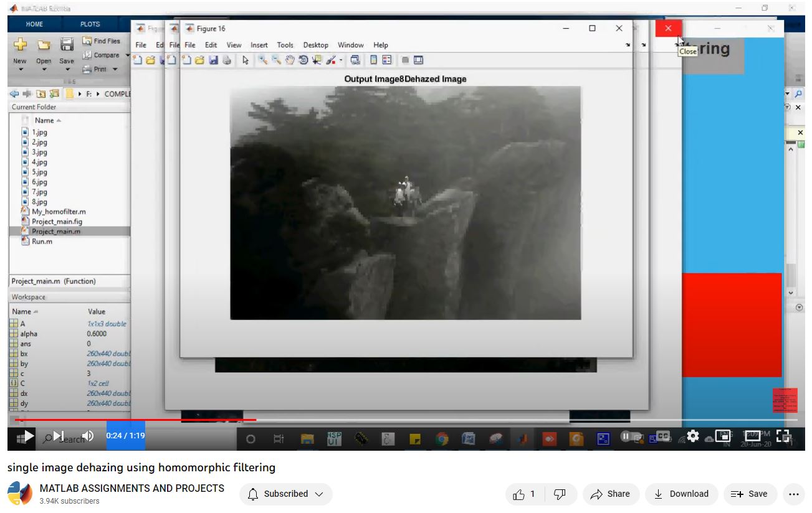Enter fullscreen via player icon

click(783, 436)
